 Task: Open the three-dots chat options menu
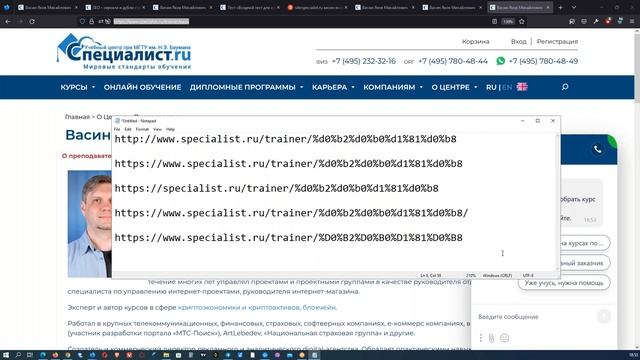coord(481,338)
